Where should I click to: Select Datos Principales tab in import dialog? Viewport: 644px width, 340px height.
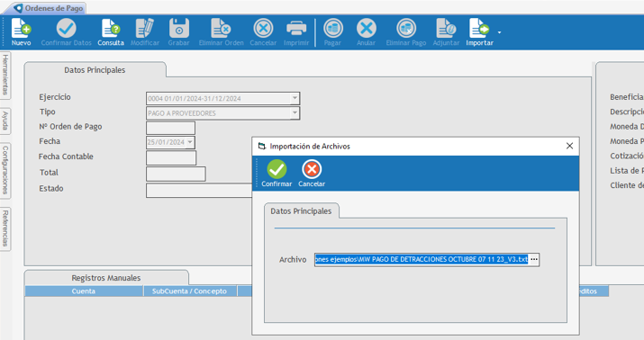tap(301, 211)
